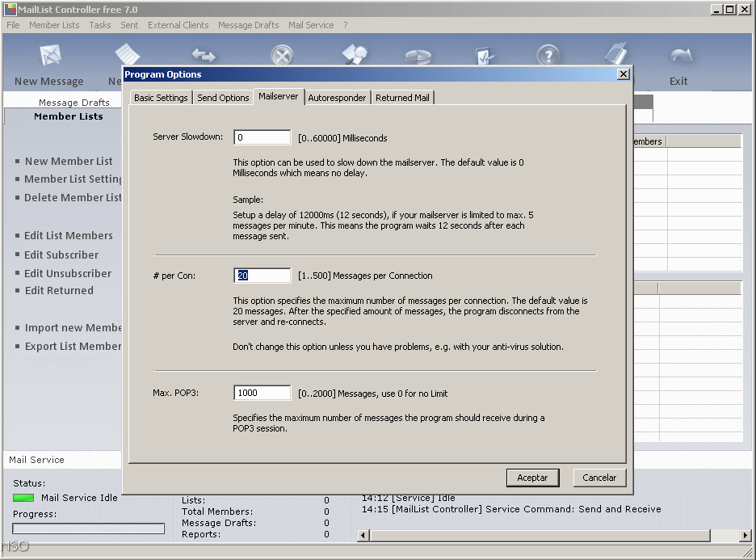
Task: Open the External Clients menu
Action: coord(178,25)
